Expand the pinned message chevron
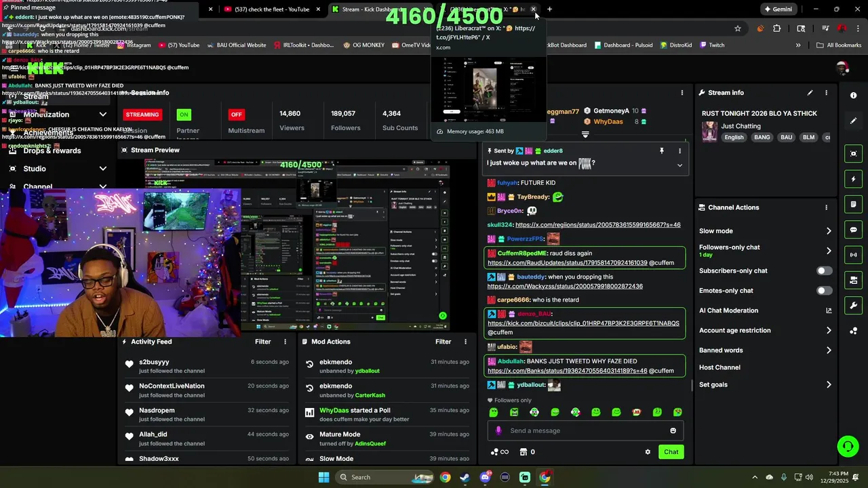 [679, 165]
